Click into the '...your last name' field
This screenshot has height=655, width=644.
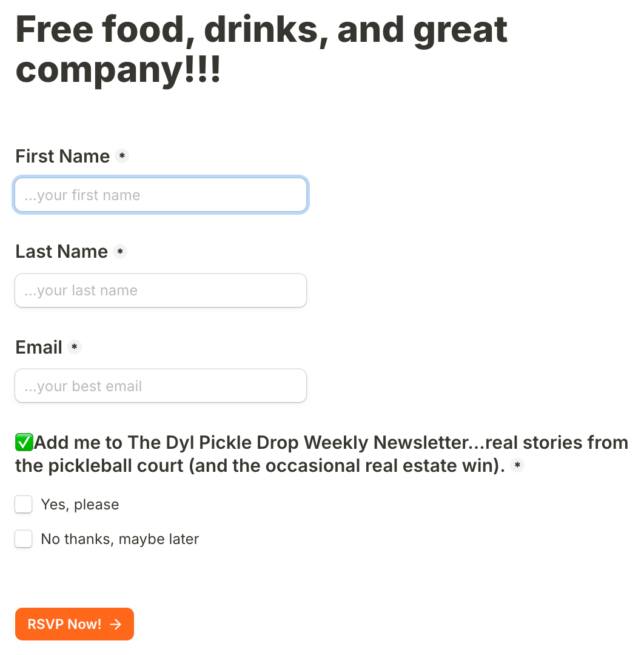tap(161, 291)
